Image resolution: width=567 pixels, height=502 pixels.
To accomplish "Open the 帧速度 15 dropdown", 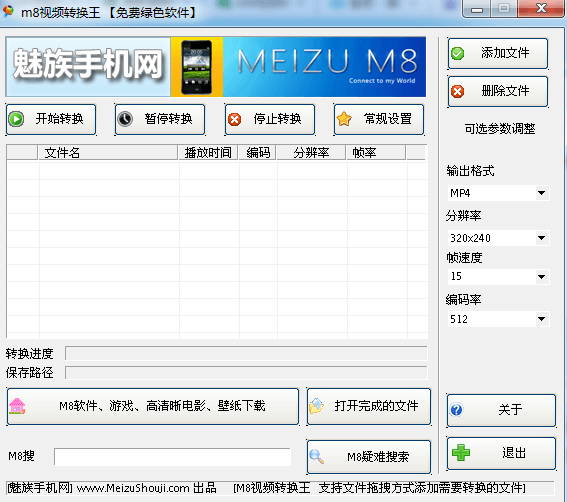I will pyautogui.click(x=541, y=277).
